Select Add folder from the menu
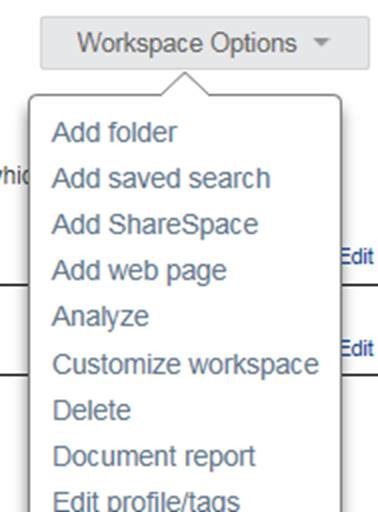The height and width of the screenshot is (512, 378). (114, 132)
